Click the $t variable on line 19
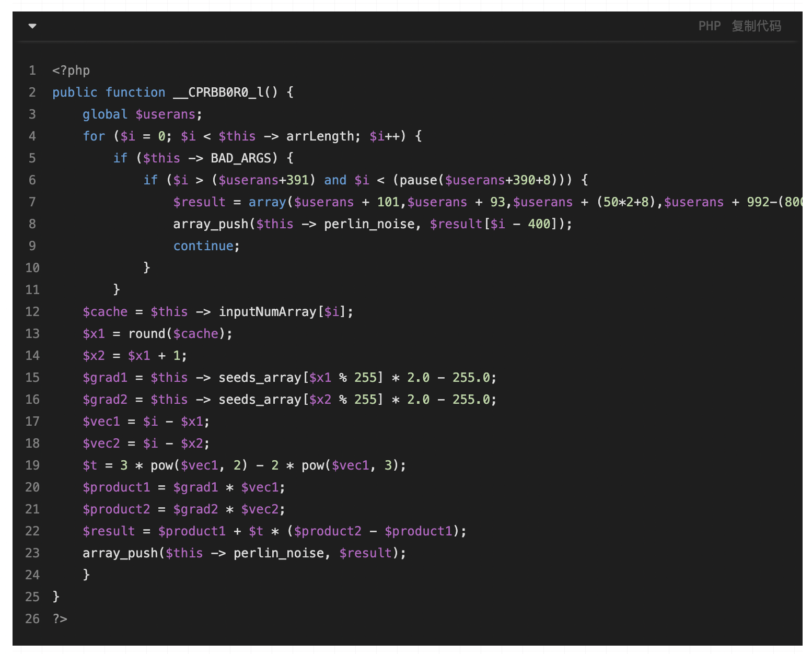 (90, 465)
